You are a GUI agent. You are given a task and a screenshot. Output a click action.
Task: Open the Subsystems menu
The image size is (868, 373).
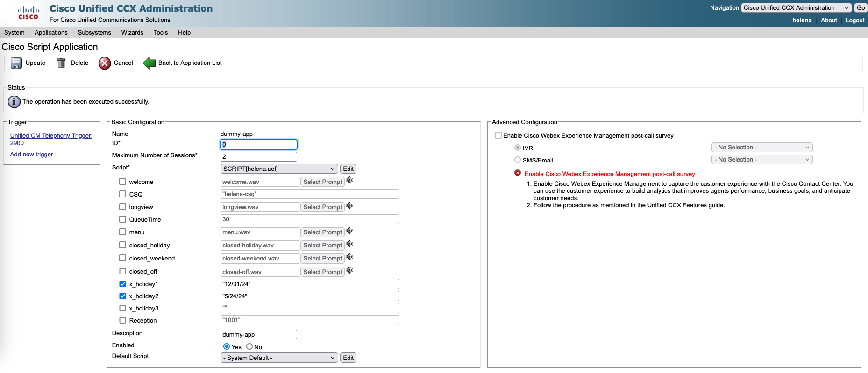pyautogui.click(x=94, y=33)
